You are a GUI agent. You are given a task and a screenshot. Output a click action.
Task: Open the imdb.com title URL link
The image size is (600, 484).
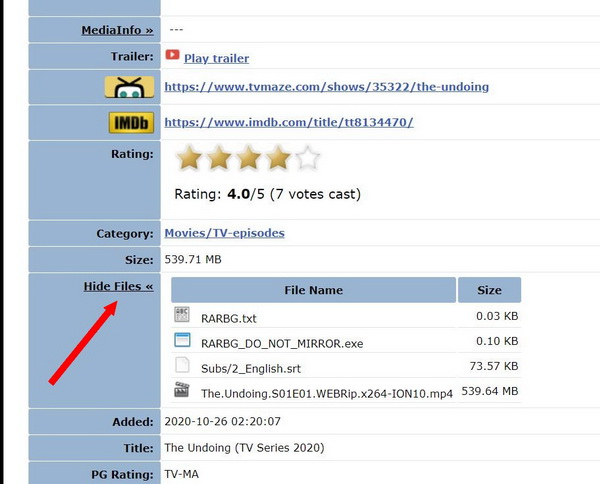tap(288, 123)
